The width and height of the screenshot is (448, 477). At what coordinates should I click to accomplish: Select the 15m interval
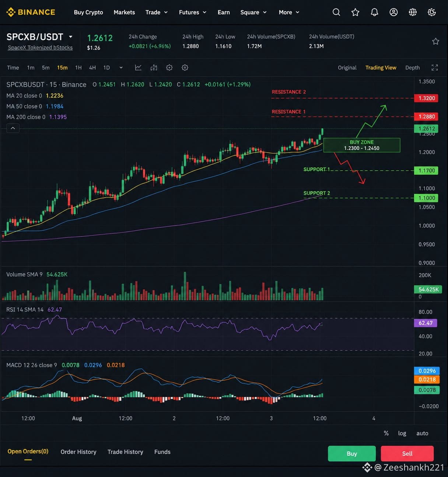click(62, 67)
